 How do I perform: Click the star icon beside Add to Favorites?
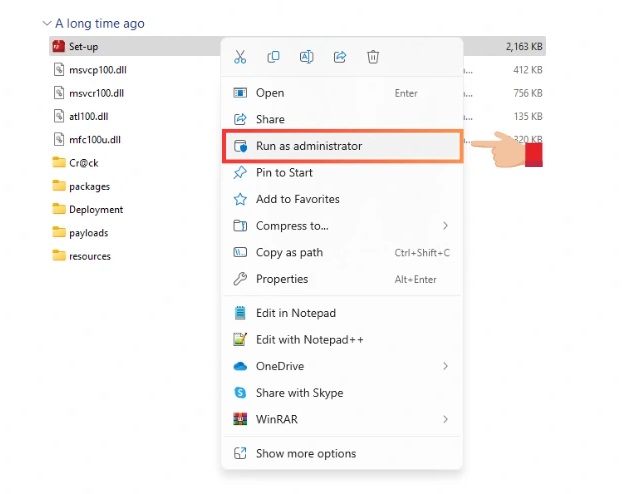(x=240, y=199)
